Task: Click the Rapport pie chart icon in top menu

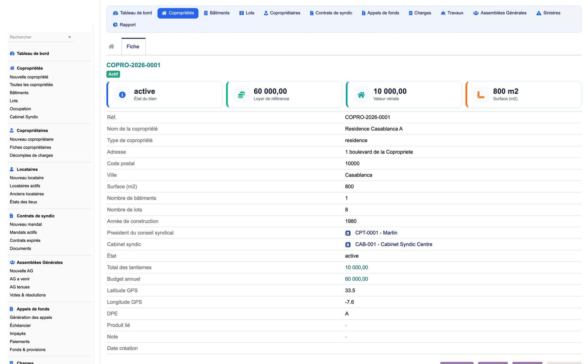Action: point(115,25)
